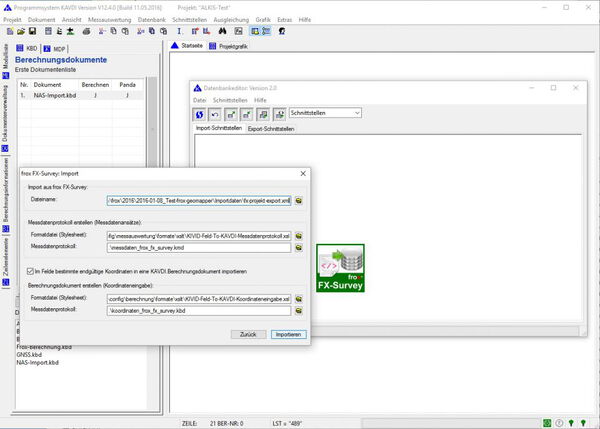Viewport: 600px width, 429px height.
Task: Browse for the Koordinateneingabe stylesheet file
Action: click(x=298, y=298)
